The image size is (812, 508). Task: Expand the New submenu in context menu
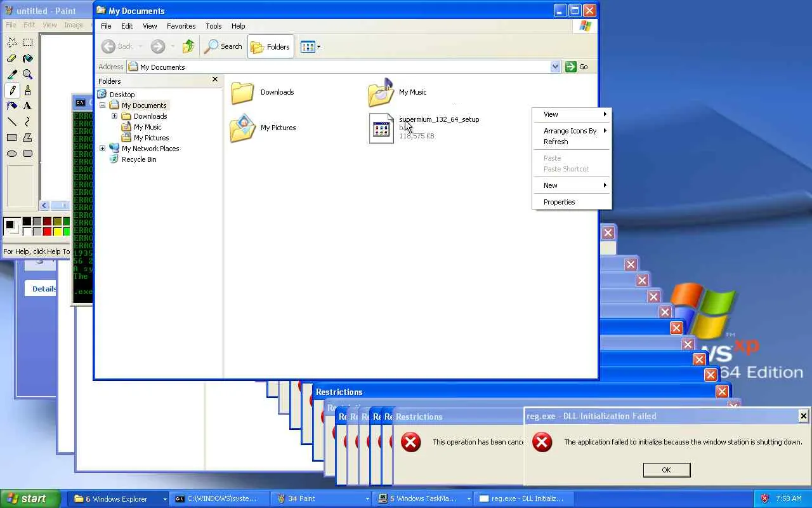[x=572, y=185]
